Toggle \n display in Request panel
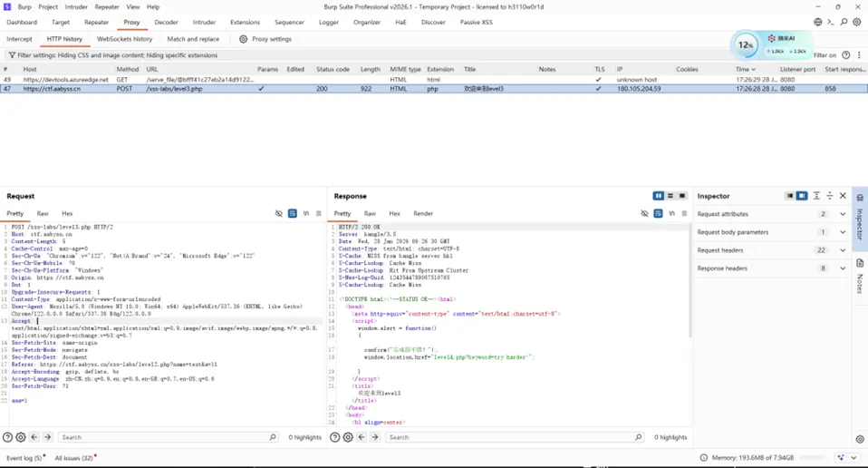This screenshot has width=868, height=468. pyautogui.click(x=305, y=213)
